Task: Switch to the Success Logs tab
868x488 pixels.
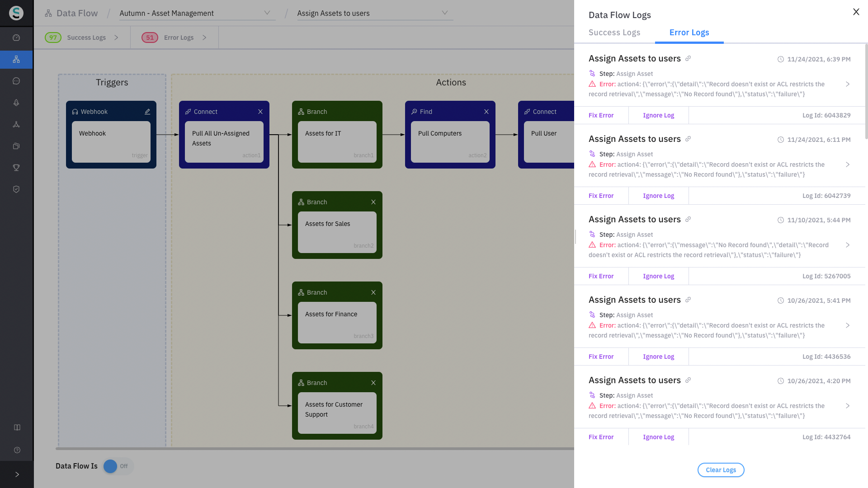Action: (x=614, y=33)
